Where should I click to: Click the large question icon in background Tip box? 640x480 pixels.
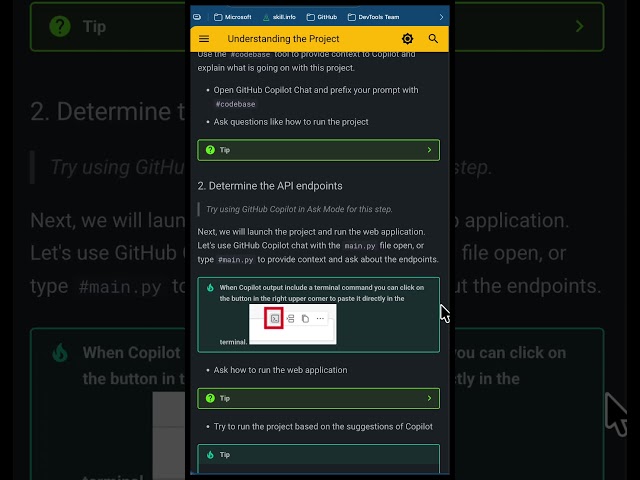pyautogui.click(x=60, y=27)
